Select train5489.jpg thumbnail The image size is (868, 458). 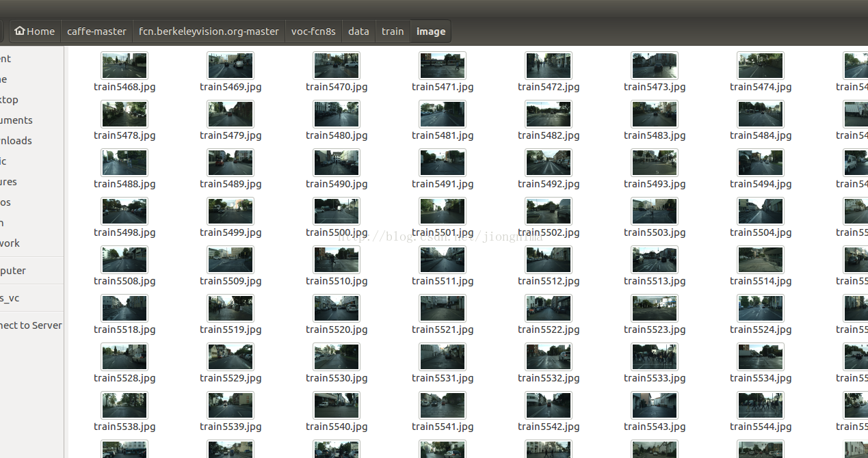[231, 163]
